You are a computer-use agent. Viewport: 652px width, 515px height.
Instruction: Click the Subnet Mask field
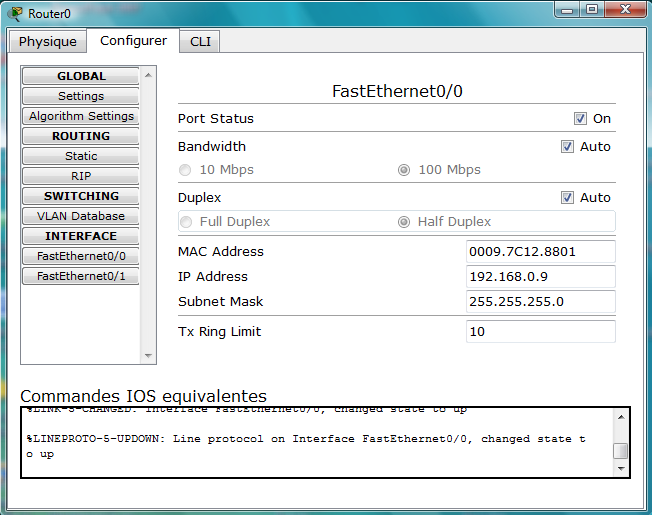pos(540,301)
